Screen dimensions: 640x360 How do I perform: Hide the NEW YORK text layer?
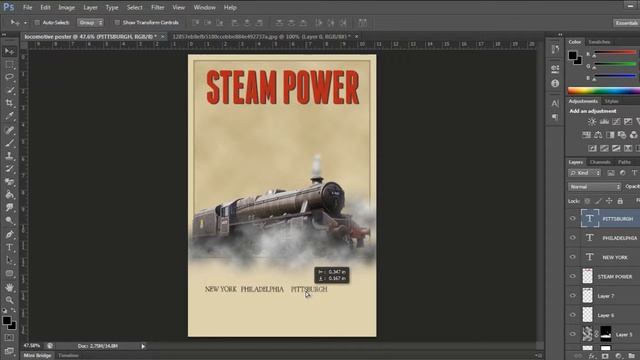pyautogui.click(x=572, y=257)
